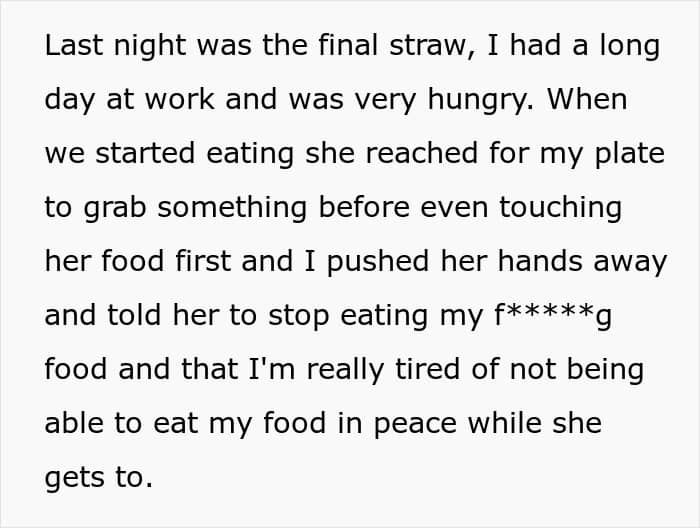Click the word 'work' in second line

179,98
